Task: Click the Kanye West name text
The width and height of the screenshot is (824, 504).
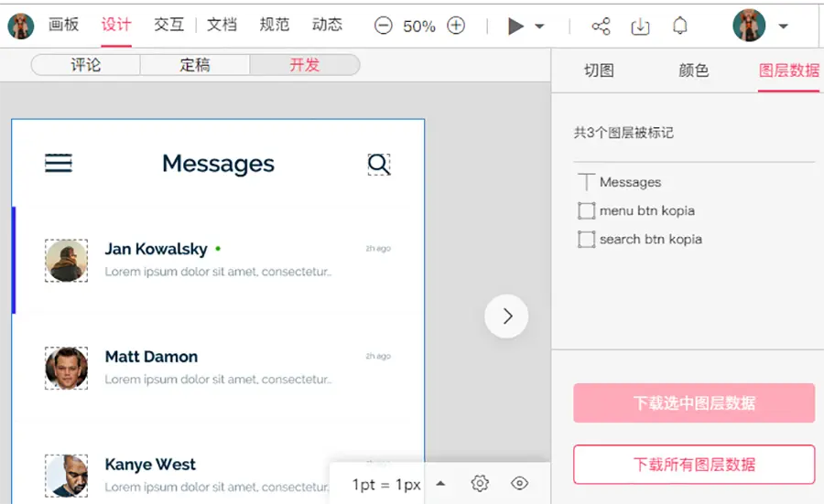Action: (150, 464)
